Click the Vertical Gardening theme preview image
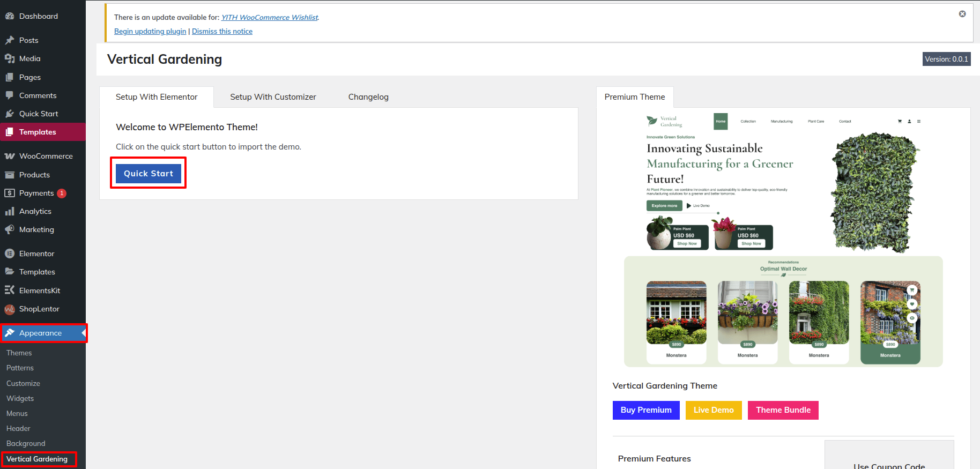The image size is (980, 469). [783, 240]
